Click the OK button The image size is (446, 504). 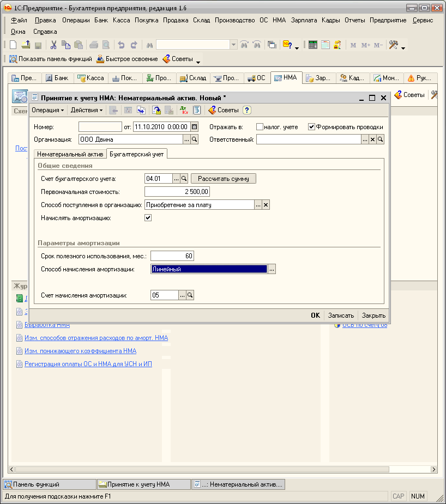click(x=315, y=315)
